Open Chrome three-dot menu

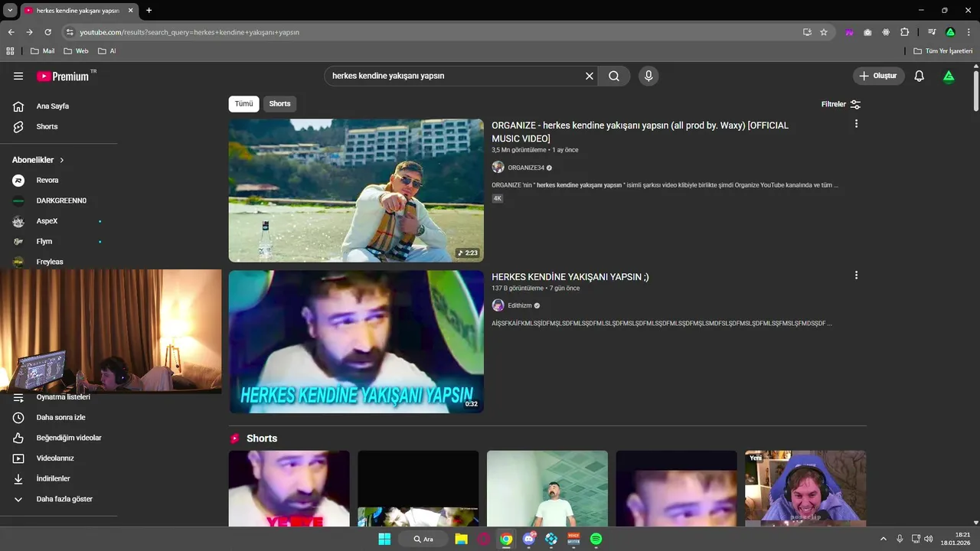pos(968,32)
